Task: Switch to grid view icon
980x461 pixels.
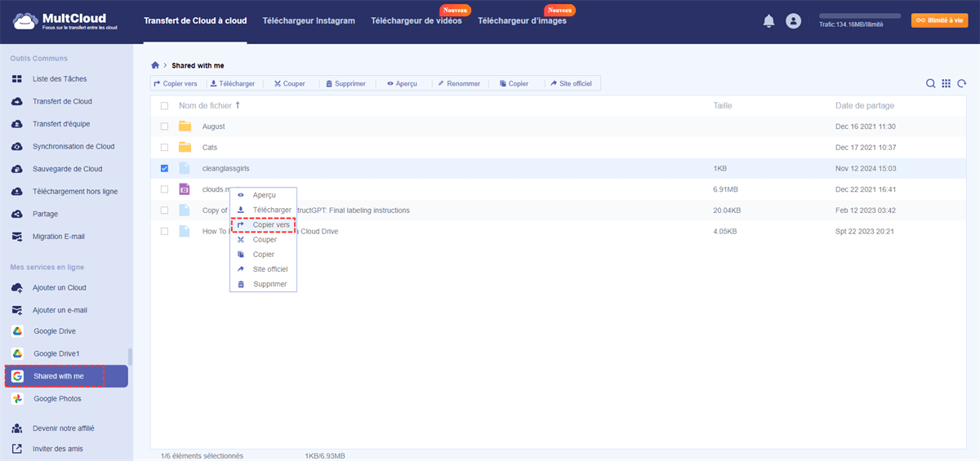Action: [x=946, y=83]
